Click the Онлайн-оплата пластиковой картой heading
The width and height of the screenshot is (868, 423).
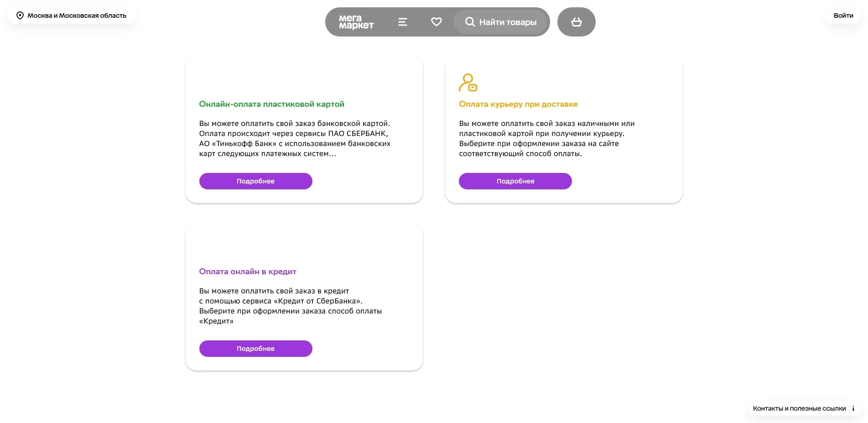click(x=271, y=104)
